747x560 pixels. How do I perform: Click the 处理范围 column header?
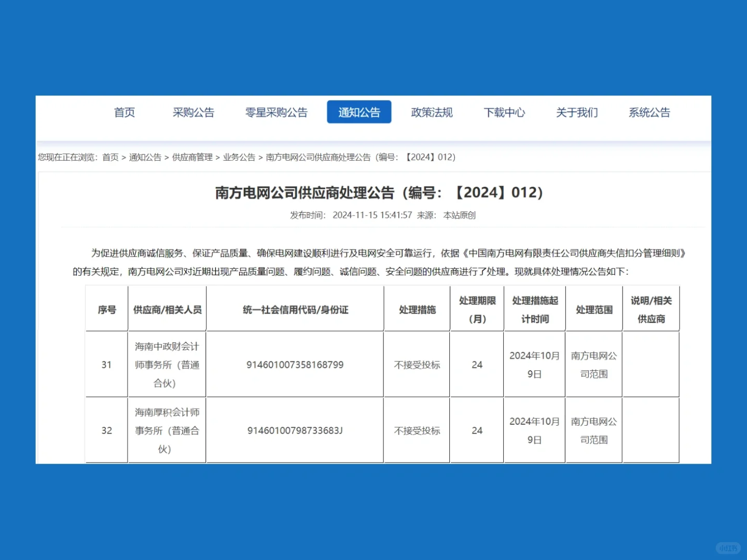594,310
